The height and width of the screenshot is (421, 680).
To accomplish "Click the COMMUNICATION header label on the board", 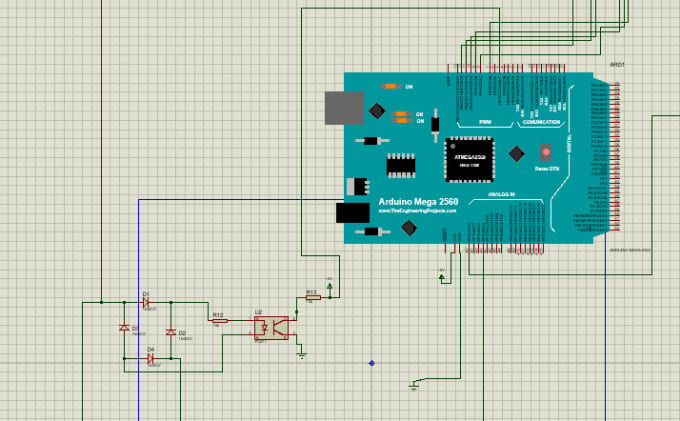I will tap(541, 122).
